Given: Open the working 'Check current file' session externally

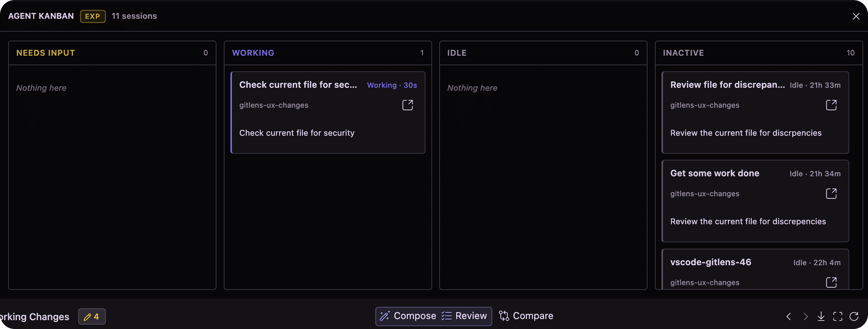Looking at the screenshot, I should [407, 105].
